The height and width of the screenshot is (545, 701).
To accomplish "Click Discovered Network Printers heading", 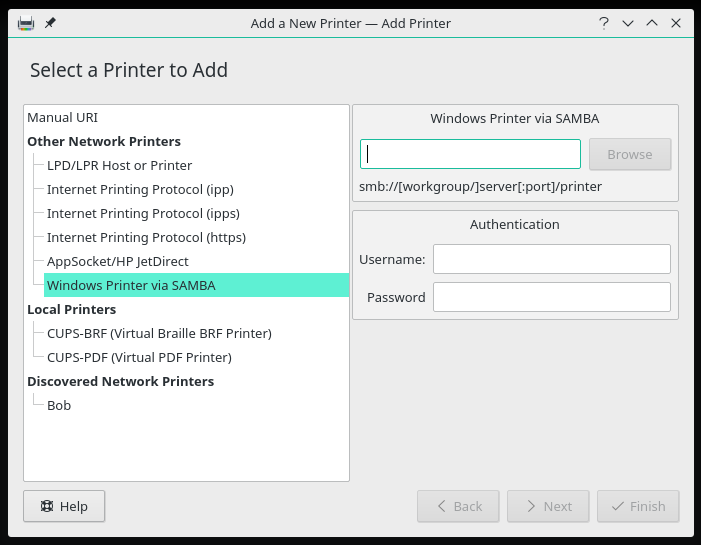I will [x=121, y=381].
